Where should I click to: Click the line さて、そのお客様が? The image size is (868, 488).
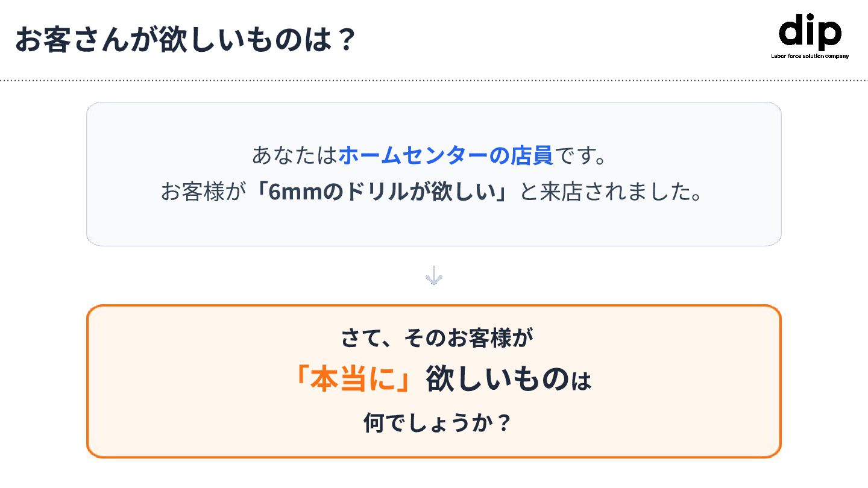pos(438,338)
